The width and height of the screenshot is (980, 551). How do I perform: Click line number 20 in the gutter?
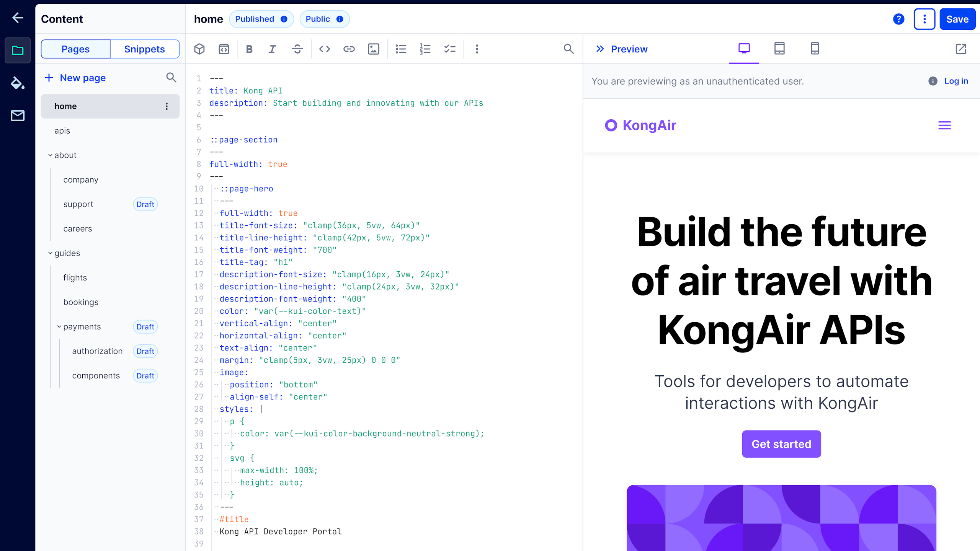click(x=199, y=311)
